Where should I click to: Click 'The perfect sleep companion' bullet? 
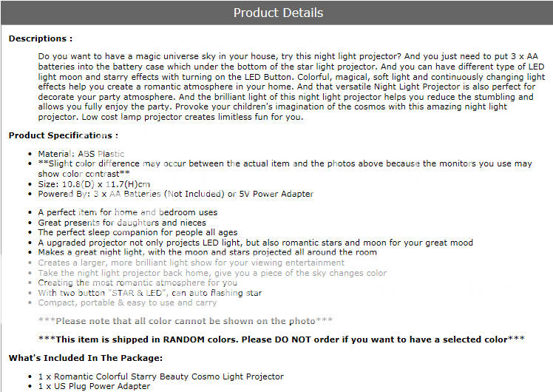pos(138,232)
